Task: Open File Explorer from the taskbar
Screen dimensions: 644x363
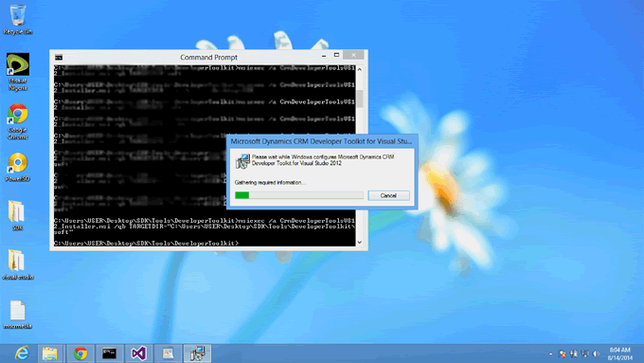Action: [50, 354]
